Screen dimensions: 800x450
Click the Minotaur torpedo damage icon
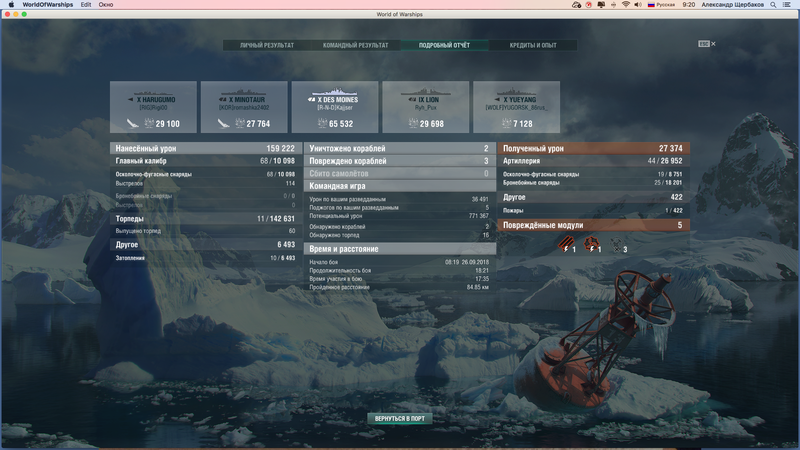point(223,123)
